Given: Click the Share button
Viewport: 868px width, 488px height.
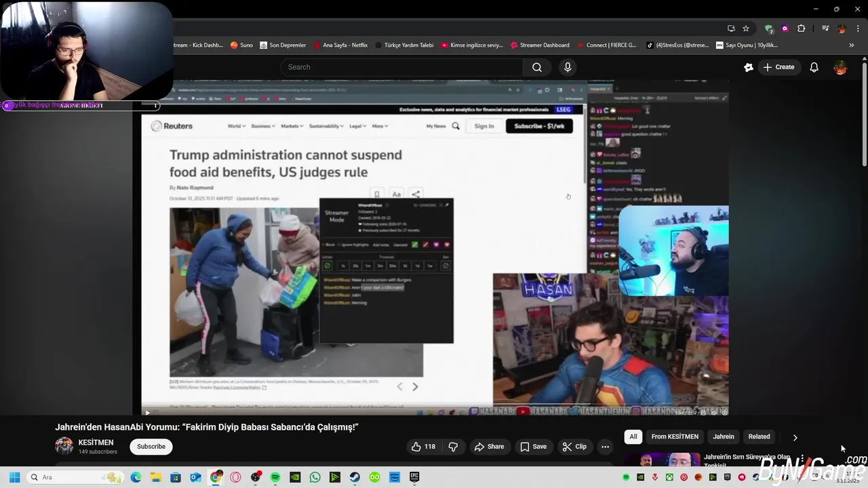Looking at the screenshot, I should point(489,447).
